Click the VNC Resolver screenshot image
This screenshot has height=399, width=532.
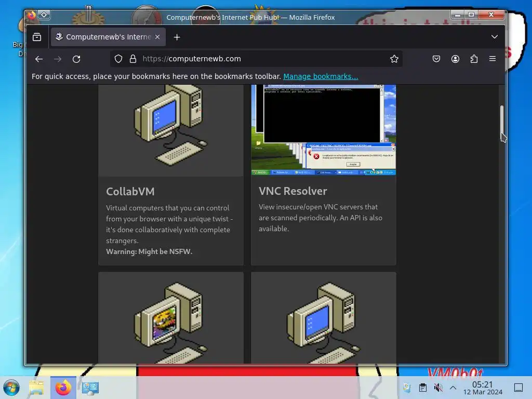(323, 129)
